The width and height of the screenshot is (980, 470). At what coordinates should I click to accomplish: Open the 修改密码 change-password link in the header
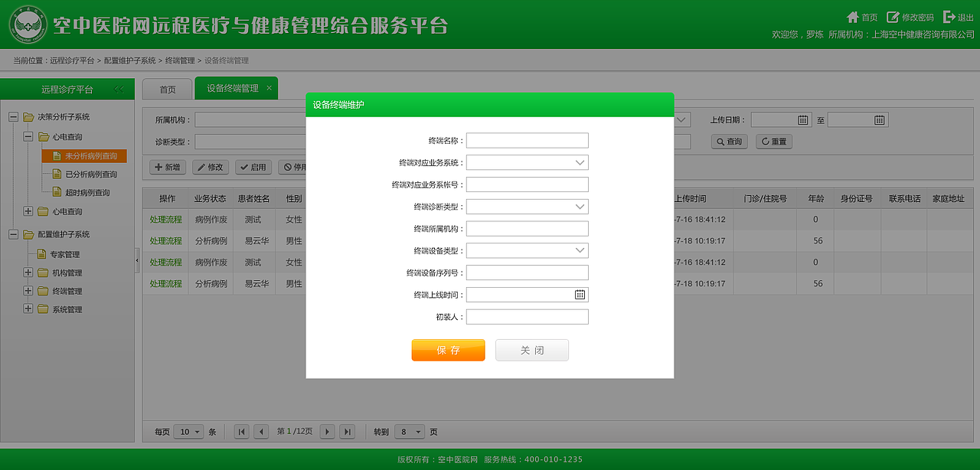(910, 17)
